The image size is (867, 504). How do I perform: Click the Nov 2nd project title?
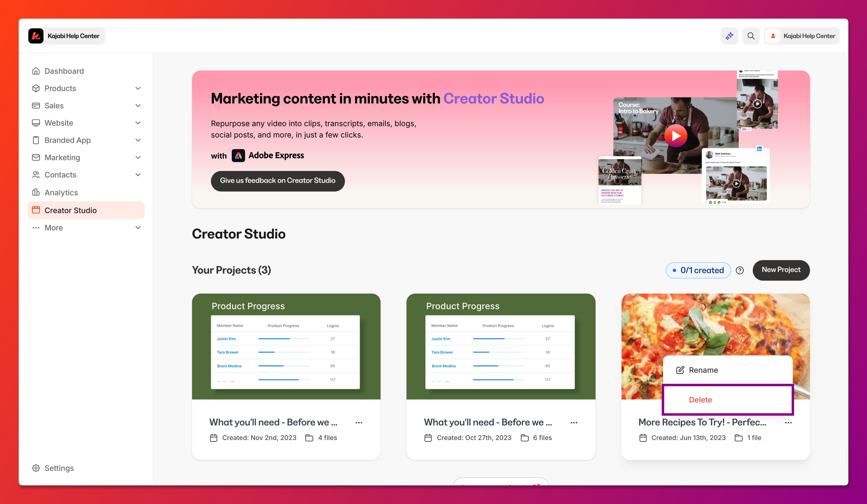(x=273, y=422)
